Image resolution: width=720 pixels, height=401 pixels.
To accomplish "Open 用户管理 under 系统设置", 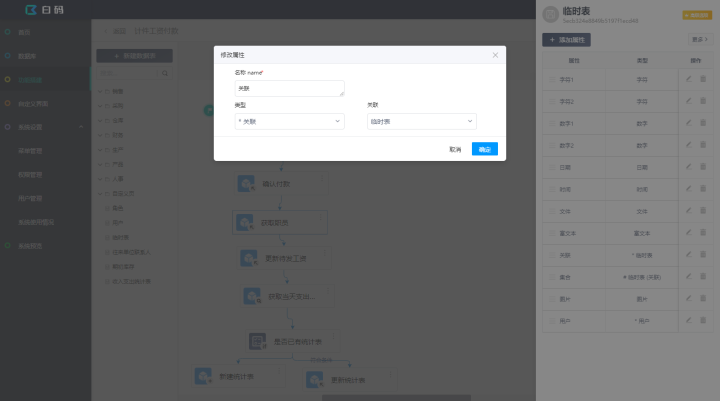I will pos(30,198).
